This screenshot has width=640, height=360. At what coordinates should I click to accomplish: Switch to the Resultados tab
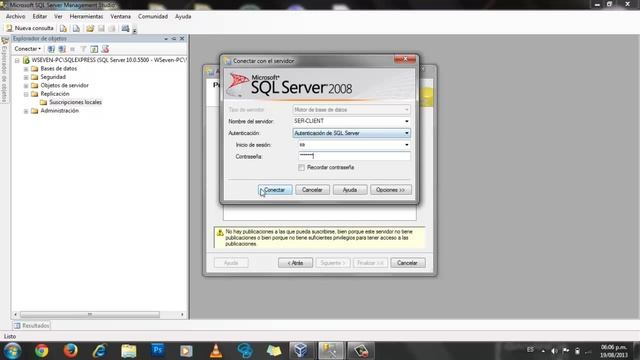pos(31,326)
